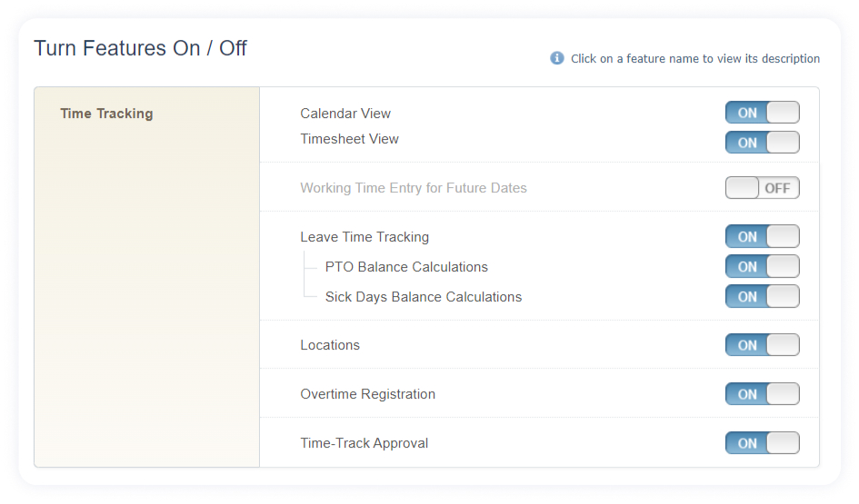Click the Working Time Entry for Future Dates name
Viewport: 859px width, 504px height.
point(413,188)
